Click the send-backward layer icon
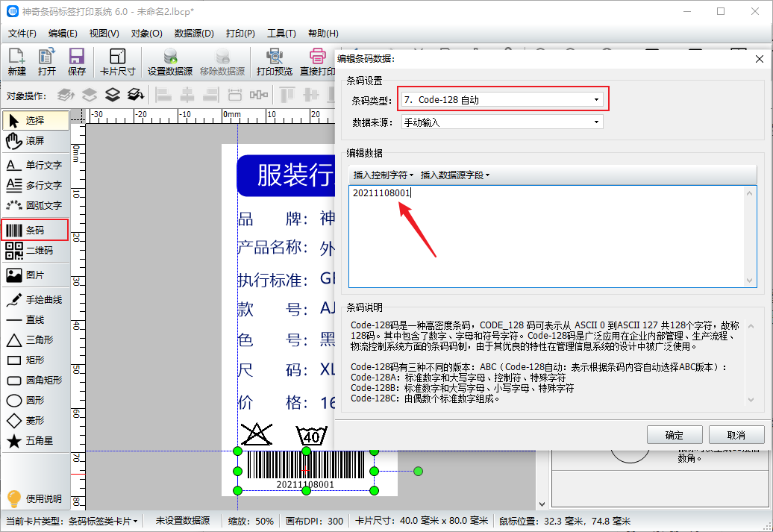Image resolution: width=773 pixels, height=532 pixels. tap(113, 95)
